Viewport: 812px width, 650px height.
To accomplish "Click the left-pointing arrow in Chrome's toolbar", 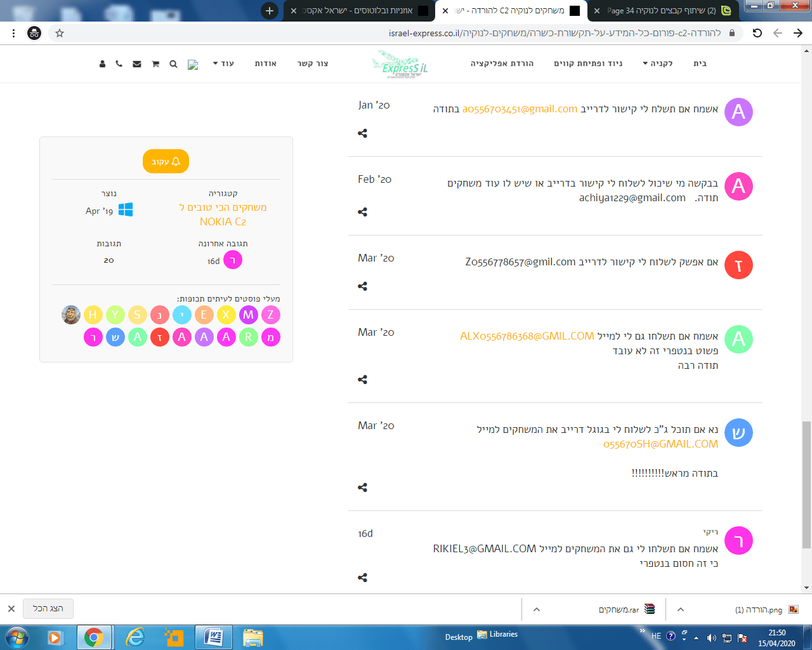I will 778,33.
